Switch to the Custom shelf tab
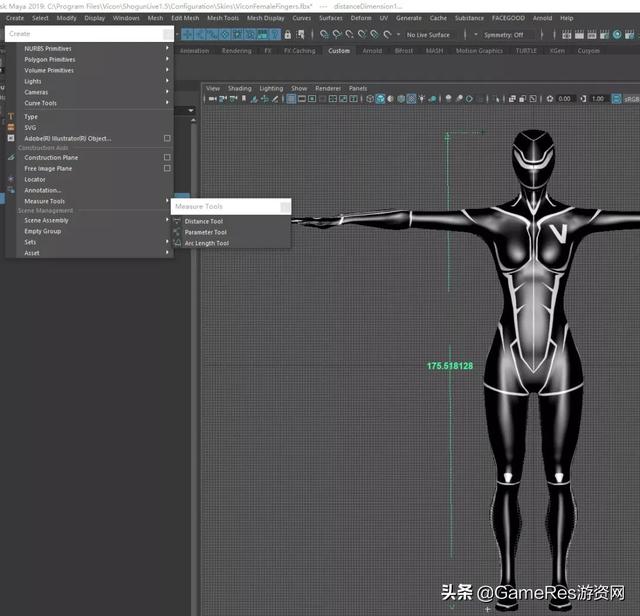 click(x=339, y=51)
